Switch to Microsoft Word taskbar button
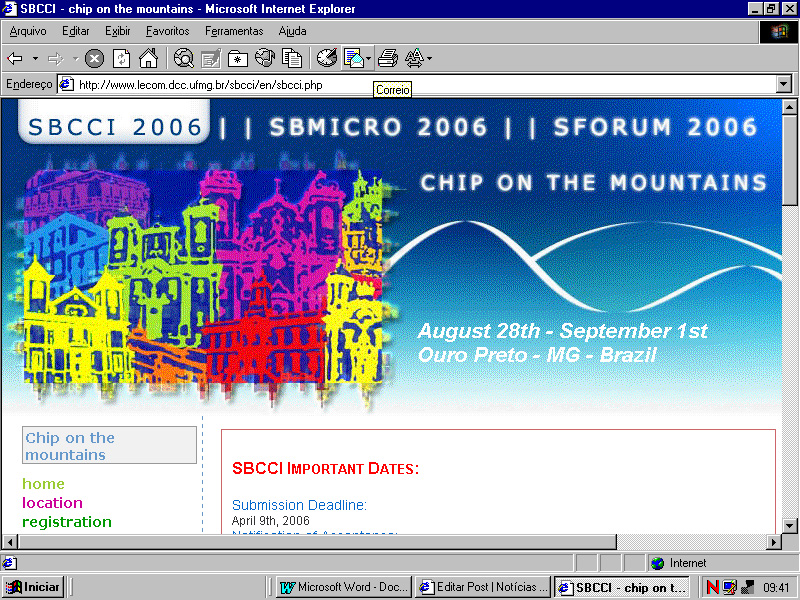The width and height of the screenshot is (800, 600). point(344,587)
